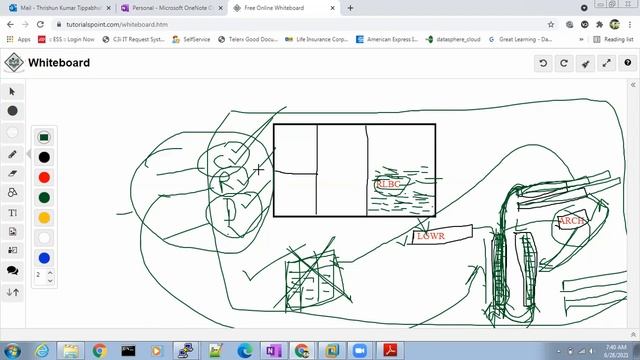Toggle whiteboard fullscreen mode

click(607, 63)
